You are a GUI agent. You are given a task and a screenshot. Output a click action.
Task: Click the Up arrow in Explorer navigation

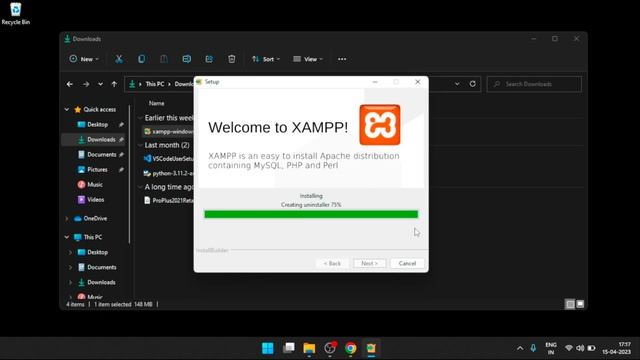[114, 84]
